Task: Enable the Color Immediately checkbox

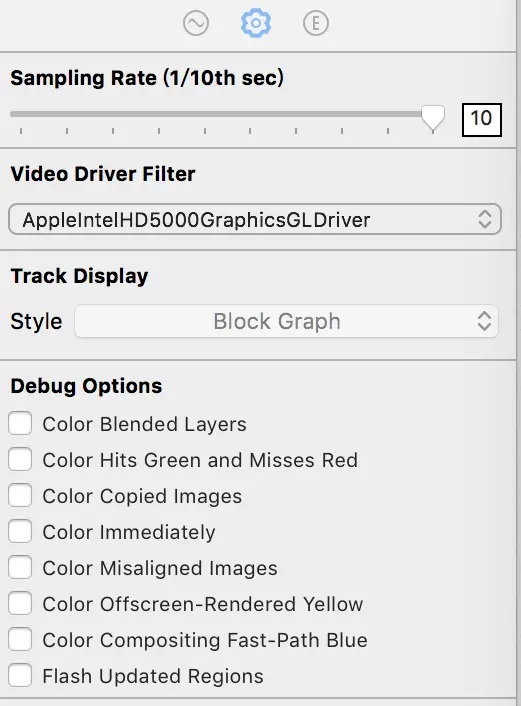Action: [20, 531]
